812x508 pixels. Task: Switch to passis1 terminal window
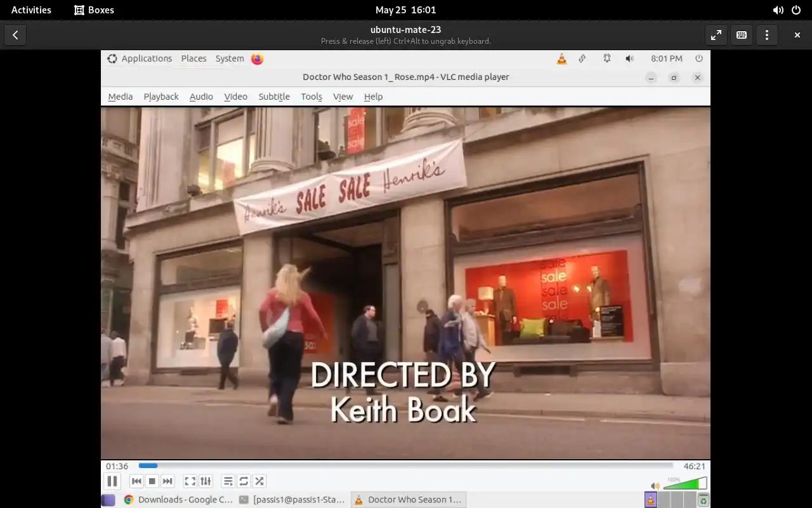point(292,500)
